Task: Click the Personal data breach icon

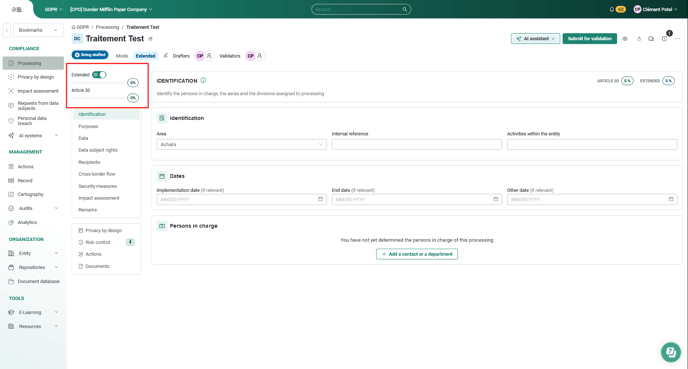Action: [11, 121]
